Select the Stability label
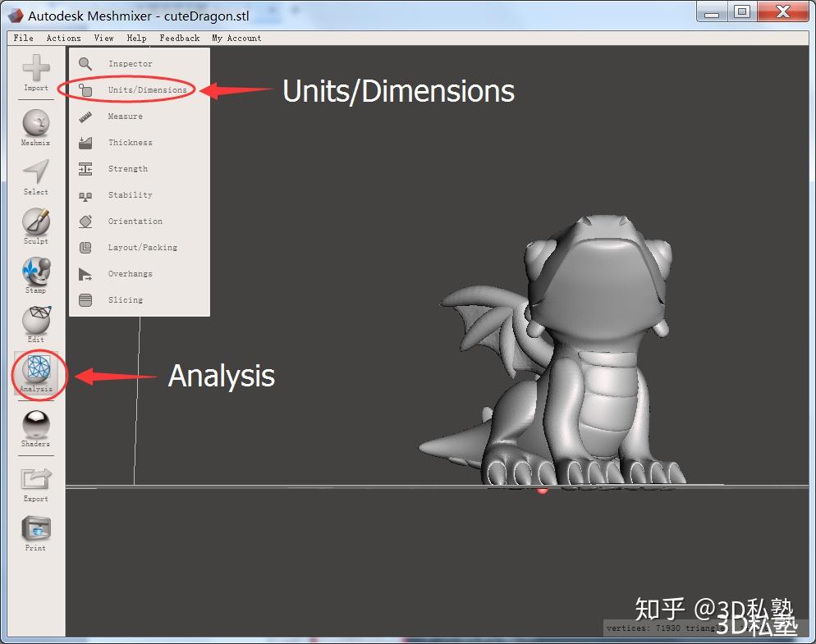This screenshot has height=644, width=816. 130,194
